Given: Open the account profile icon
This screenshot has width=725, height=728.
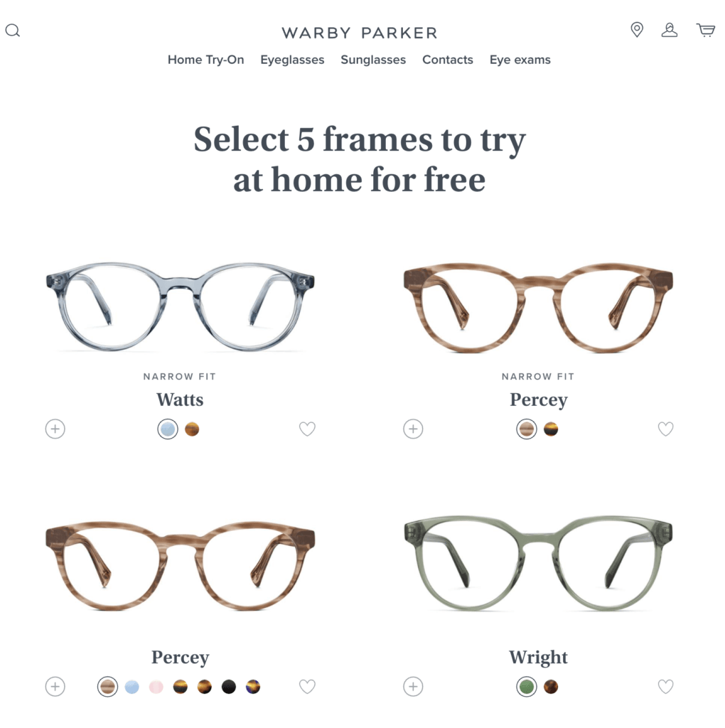Looking at the screenshot, I should pyautogui.click(x=669, y=30).
